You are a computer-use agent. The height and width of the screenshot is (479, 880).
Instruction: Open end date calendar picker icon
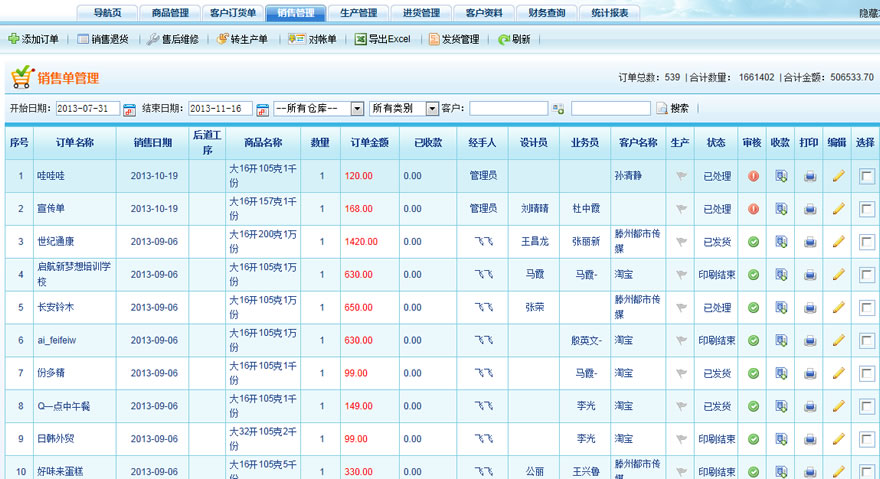[x=262, y=110]
